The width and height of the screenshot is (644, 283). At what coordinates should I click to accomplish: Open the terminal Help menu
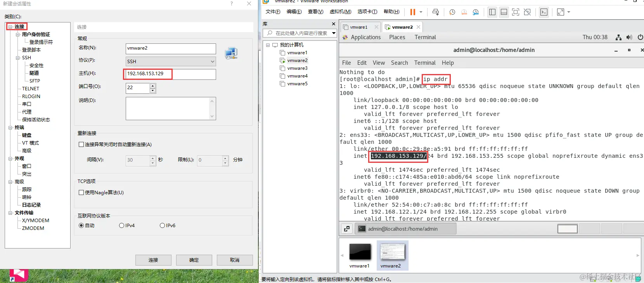point(448,63)
